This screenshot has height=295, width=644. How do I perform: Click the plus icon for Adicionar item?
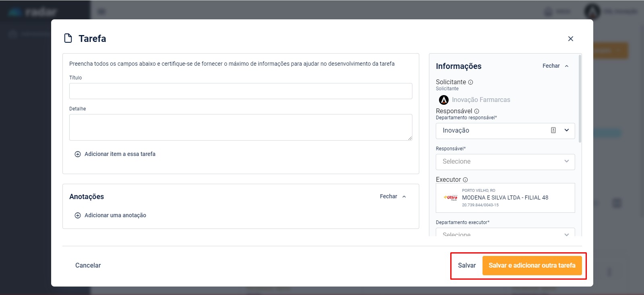pos(78,154)
